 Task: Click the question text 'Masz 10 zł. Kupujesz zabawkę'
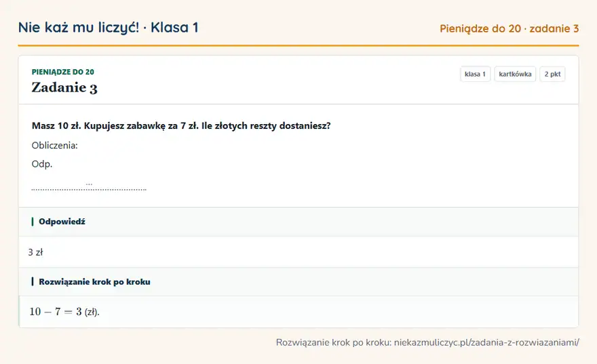98,126
